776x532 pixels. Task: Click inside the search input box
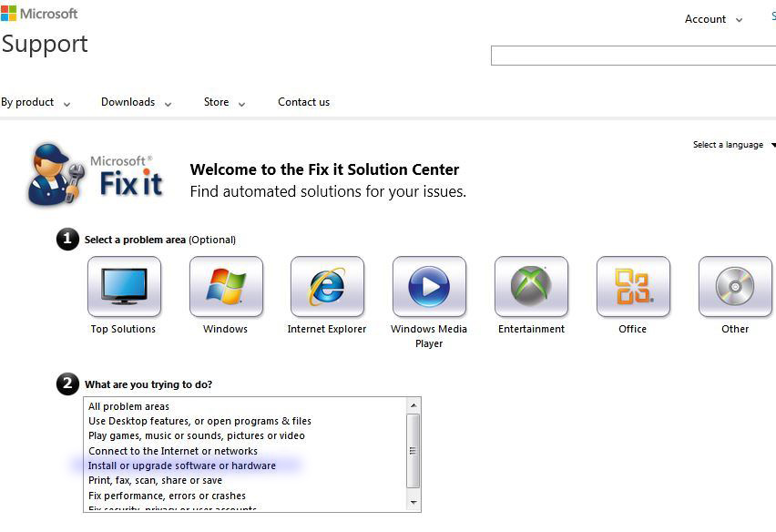pyautogui.click(x=633, y=56)
